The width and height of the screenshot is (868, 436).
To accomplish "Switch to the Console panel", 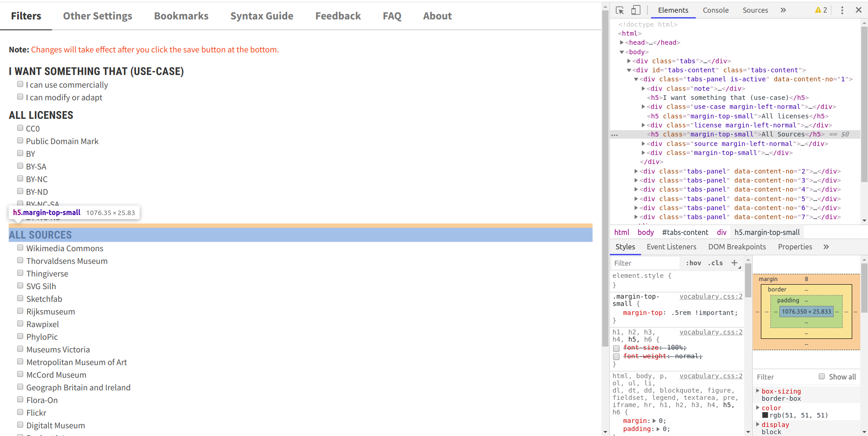I will click(716, 10).
